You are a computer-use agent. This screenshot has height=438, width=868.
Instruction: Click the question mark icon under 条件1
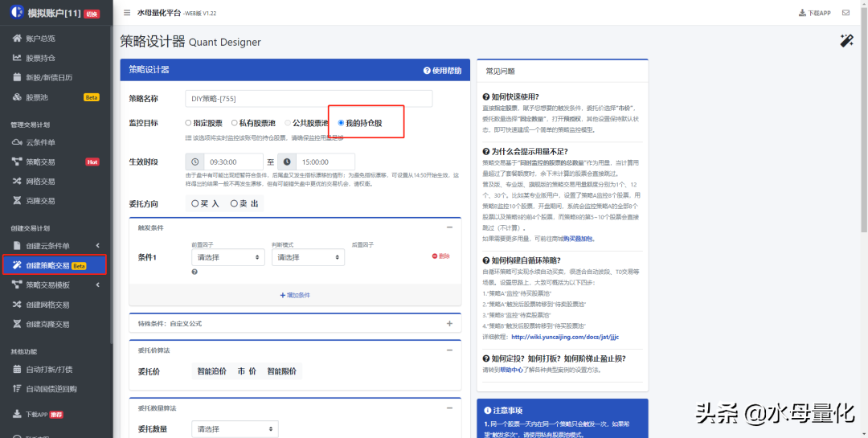[x=194, y=272]
